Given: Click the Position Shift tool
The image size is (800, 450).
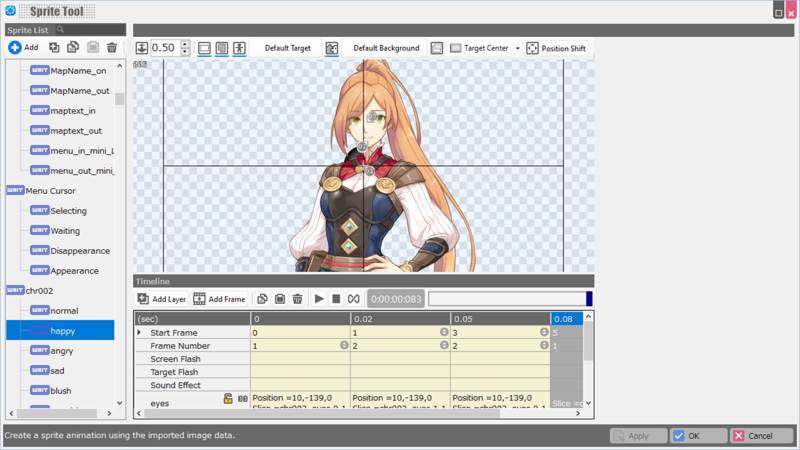Looking at the screenshot, I should tap(556, 48).
